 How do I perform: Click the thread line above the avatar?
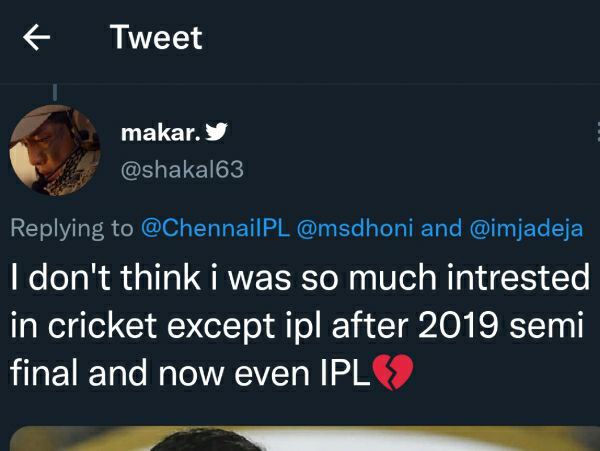coord(54,93)
